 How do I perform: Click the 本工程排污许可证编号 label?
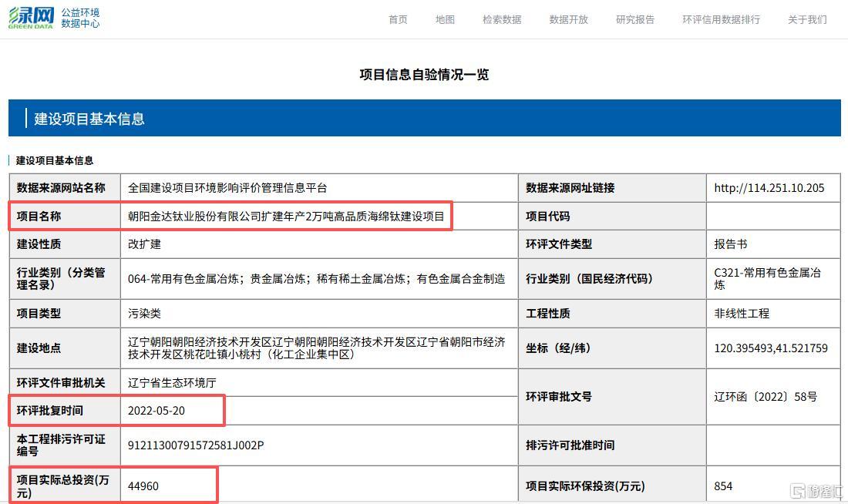(x=65, y=445)
